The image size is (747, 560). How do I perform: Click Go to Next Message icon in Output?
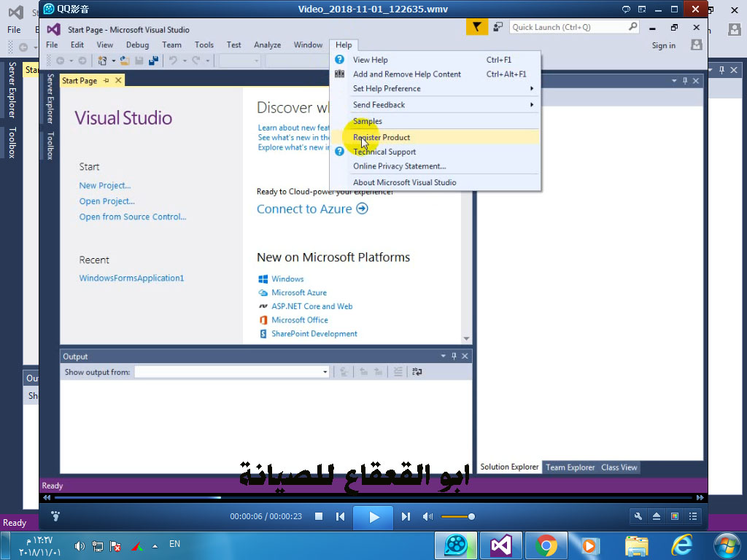point(379,372)
